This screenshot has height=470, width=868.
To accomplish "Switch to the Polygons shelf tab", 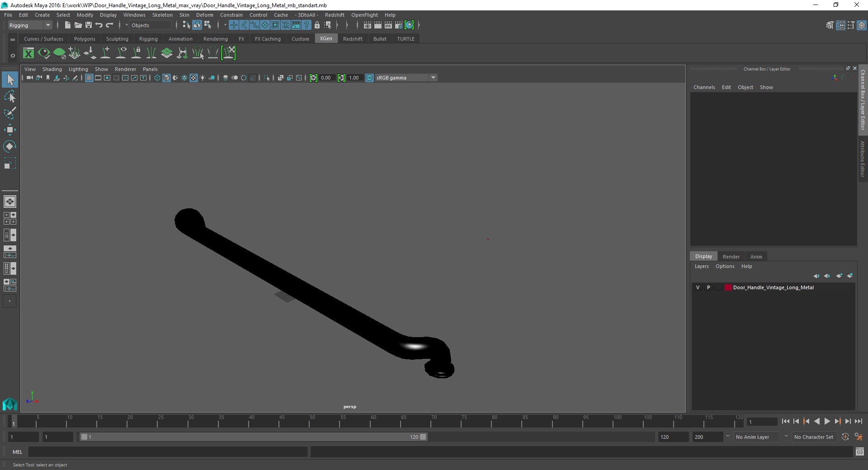I will click(x=85, y=39).
